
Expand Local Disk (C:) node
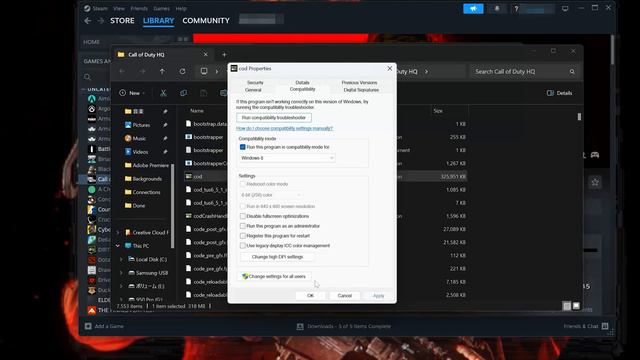(121, 259)
